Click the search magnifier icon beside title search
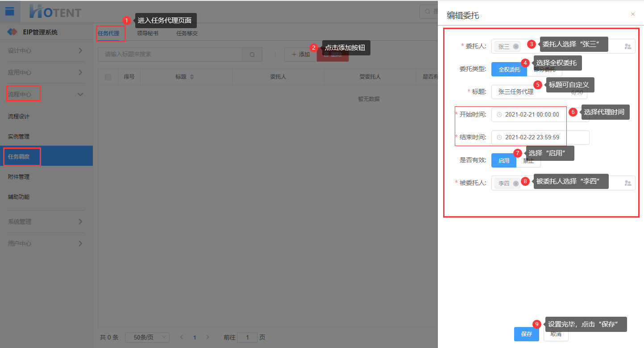 pos(252,55)
